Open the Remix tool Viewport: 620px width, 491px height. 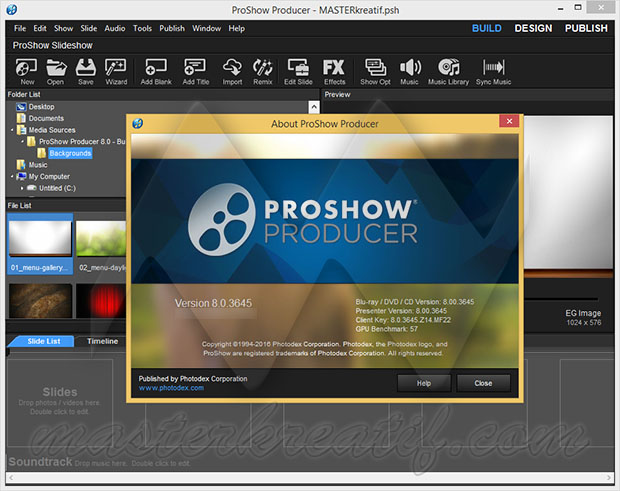(263, 72)
